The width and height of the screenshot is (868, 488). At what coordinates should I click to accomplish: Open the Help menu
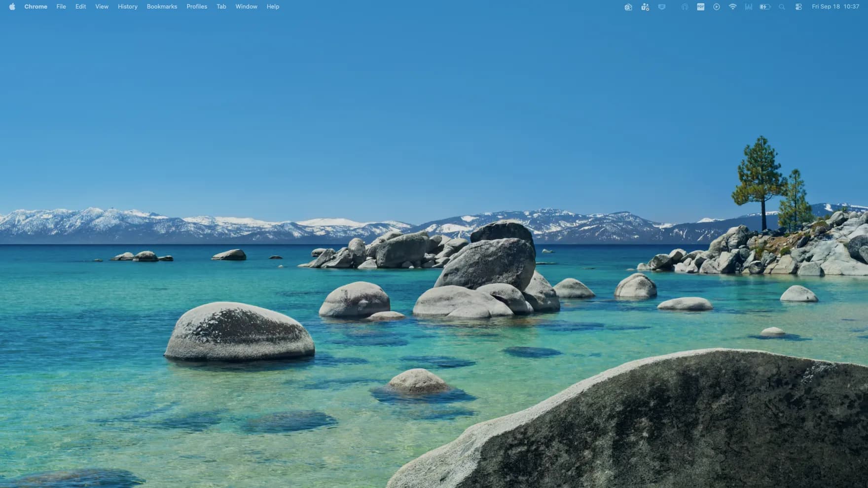click(273, 6)
